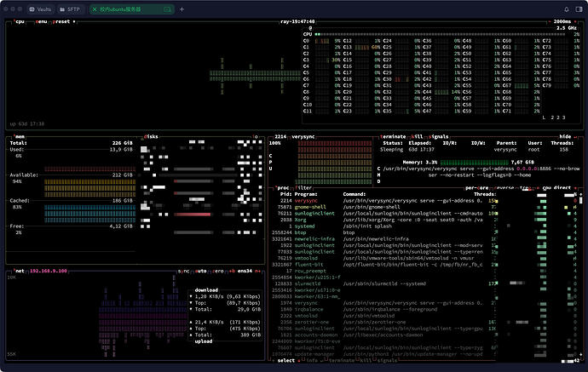Toggle the disks panel label
588x372 pixels.
(x=151, y=137)
